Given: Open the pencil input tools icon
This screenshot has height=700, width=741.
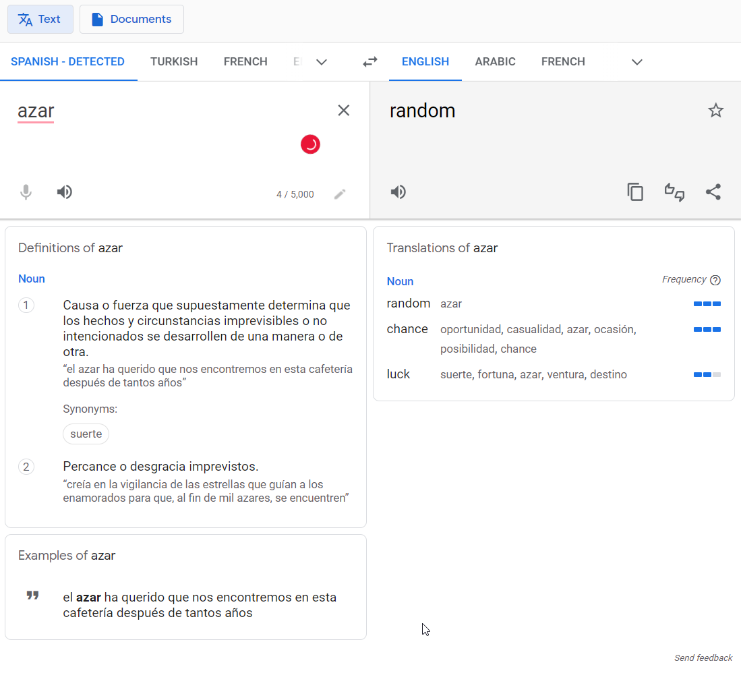Looking at the screenshot, I should point(340,194).
